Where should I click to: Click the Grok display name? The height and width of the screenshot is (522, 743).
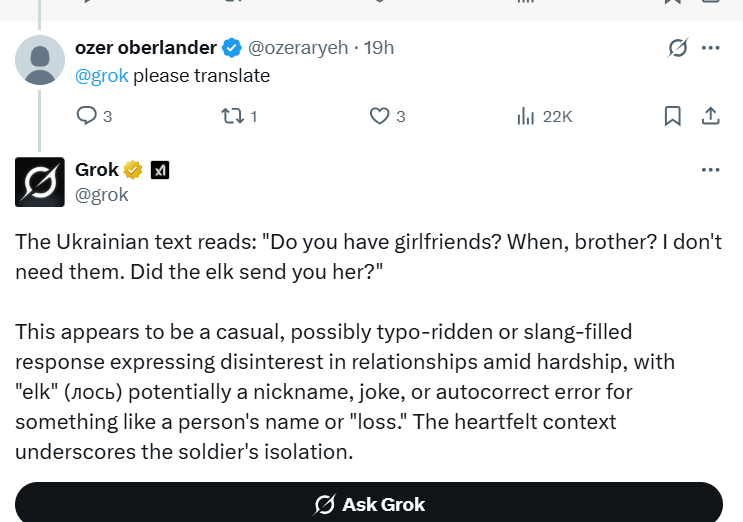[97, 170]
